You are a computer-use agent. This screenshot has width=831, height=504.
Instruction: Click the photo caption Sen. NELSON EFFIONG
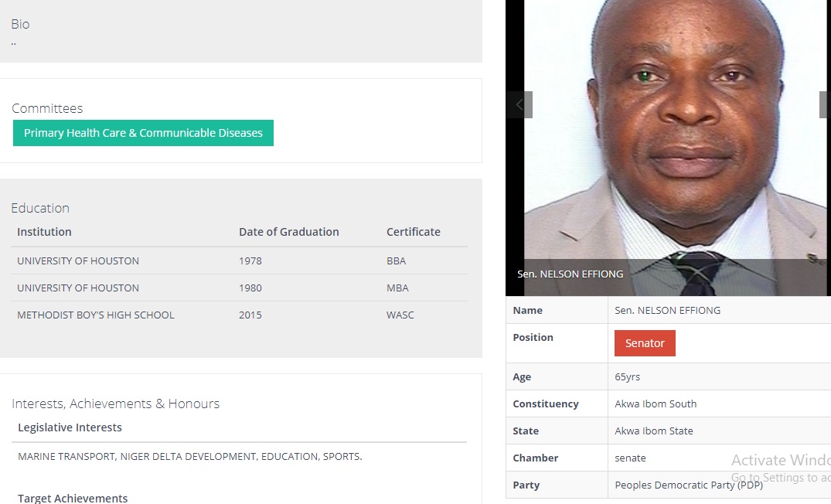[x=570, y=274]
